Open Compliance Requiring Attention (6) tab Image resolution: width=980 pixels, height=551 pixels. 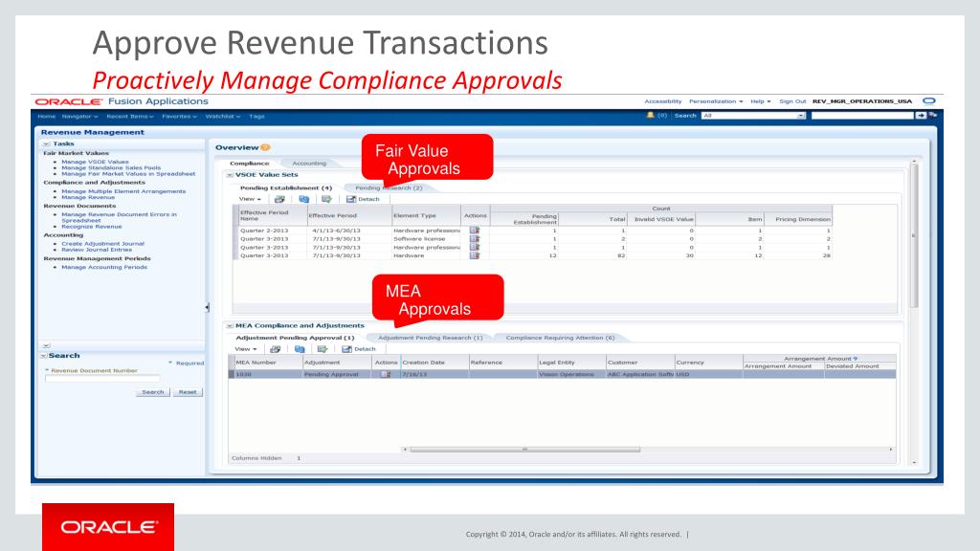tap(560, 338)
